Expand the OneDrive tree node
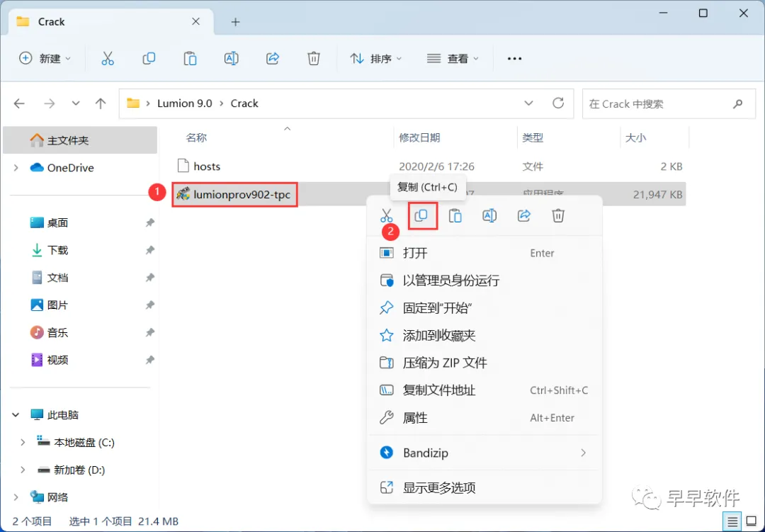The height and width of the screenshot is (532, 765). click(16, 168)
